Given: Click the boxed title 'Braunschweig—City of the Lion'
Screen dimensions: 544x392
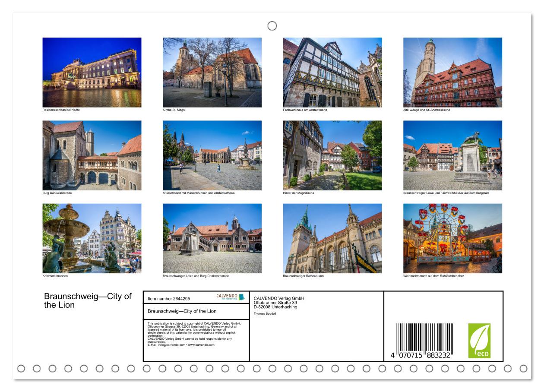Looking at the screenshot, I should 182,311.
